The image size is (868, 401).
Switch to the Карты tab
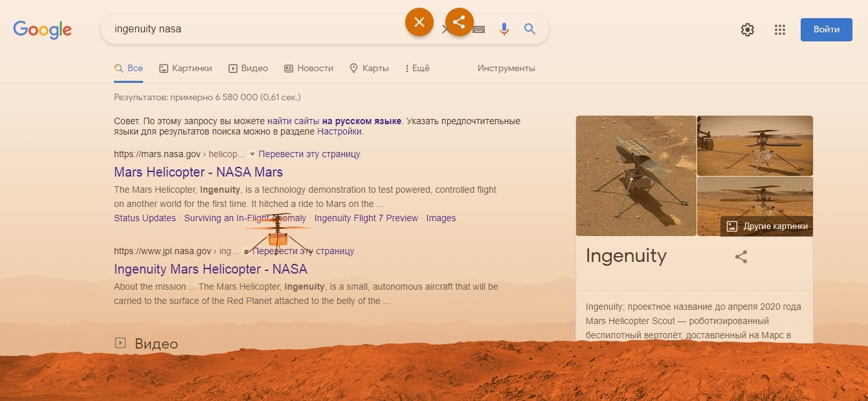pyautogui.click(x=369, y=68)
